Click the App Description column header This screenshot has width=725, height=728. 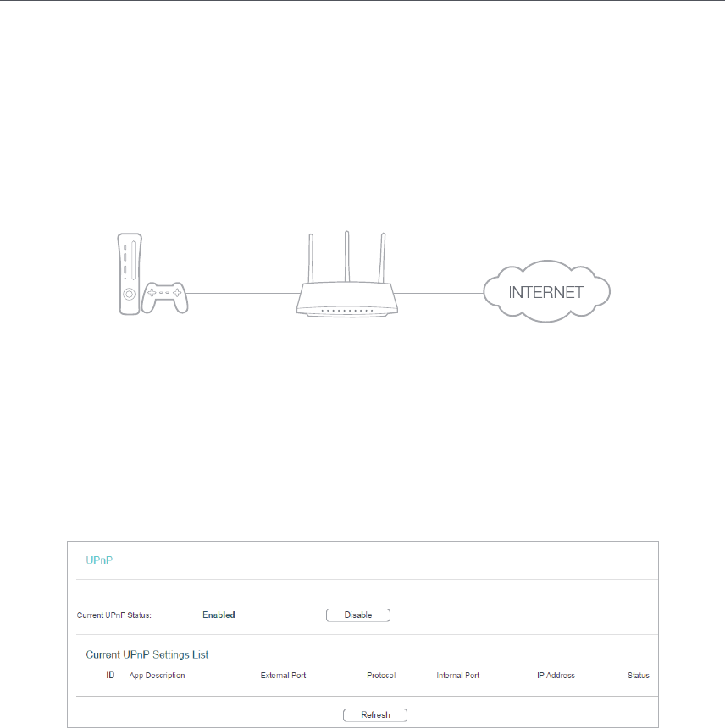coord(157,676)
